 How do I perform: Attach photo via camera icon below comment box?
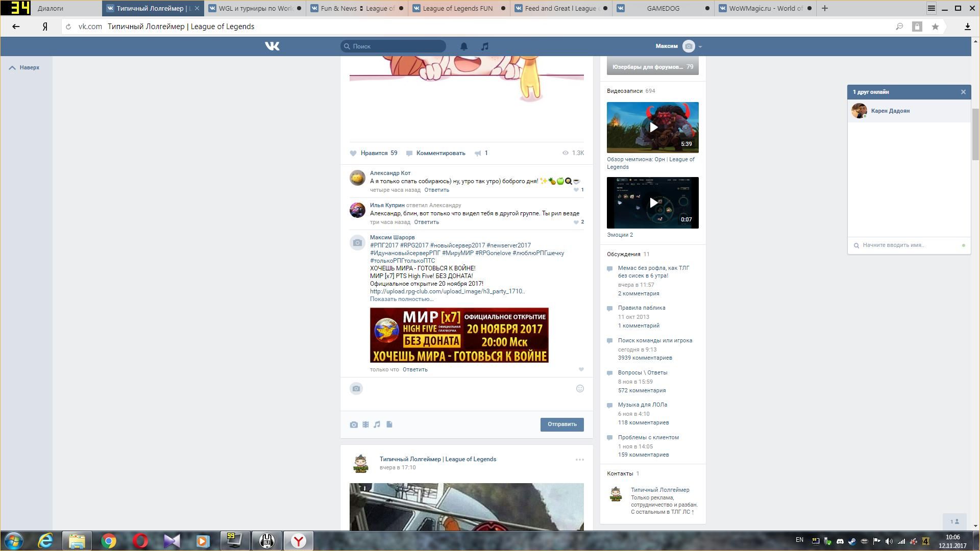tap(354, 424)
